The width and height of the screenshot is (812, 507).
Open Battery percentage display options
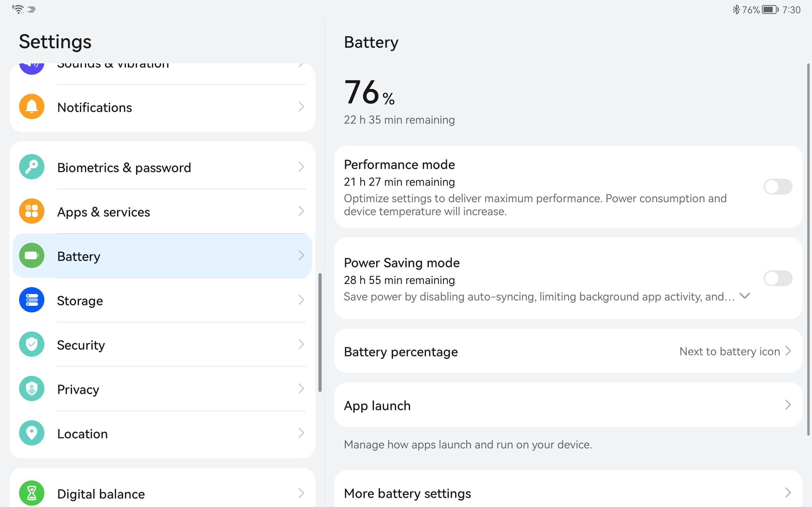(x=568, y=351)
